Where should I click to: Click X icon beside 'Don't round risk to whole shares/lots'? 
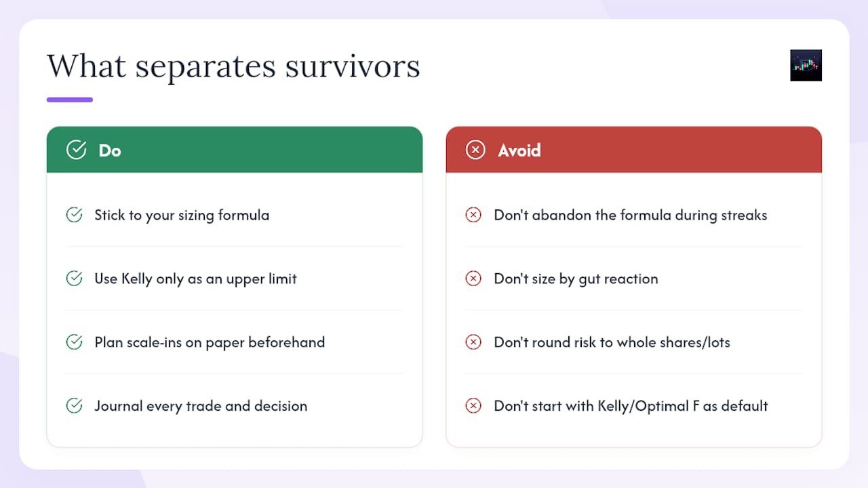[473, 342]
